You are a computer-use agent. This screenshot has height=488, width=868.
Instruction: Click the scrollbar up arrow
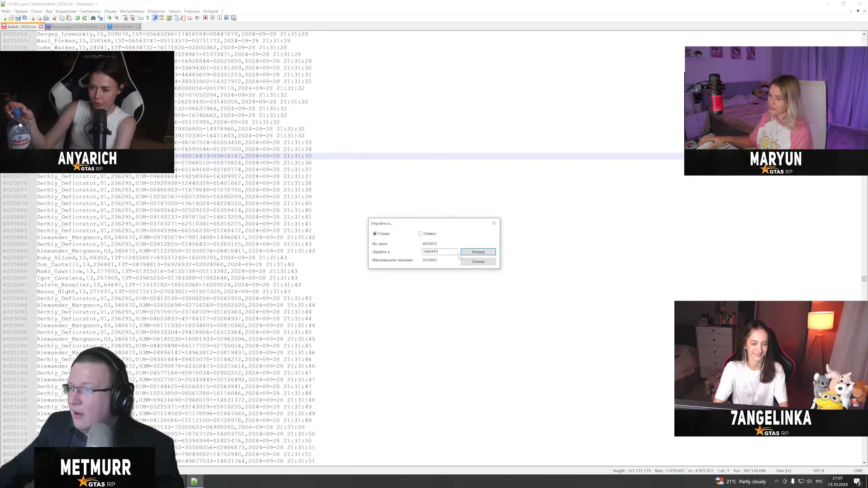click(x=864, y=34)
